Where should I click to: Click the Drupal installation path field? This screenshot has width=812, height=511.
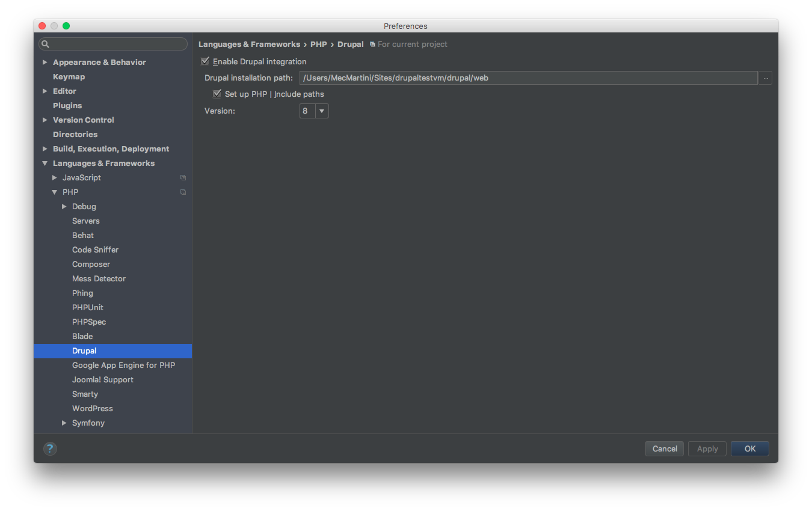point(528,78)
